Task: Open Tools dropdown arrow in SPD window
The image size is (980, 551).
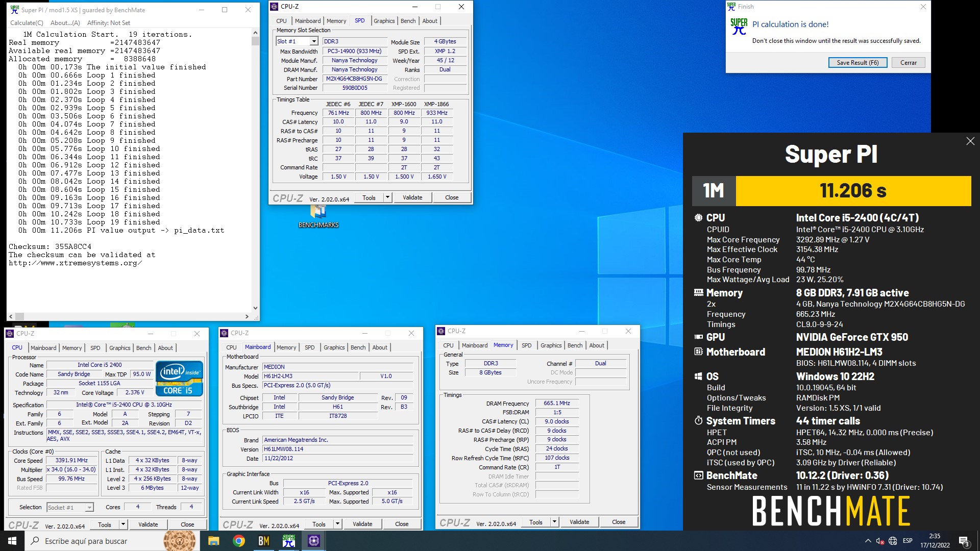Action: 387,197
